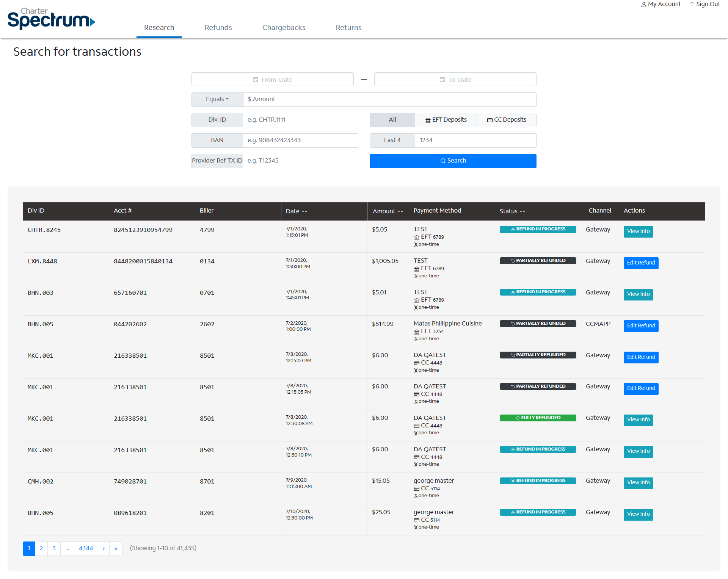Image resolution: width=728 pixels, height=579 pixels.
Task: Click Edit Refund for LXM.8448 row
Action: (641, 263)
